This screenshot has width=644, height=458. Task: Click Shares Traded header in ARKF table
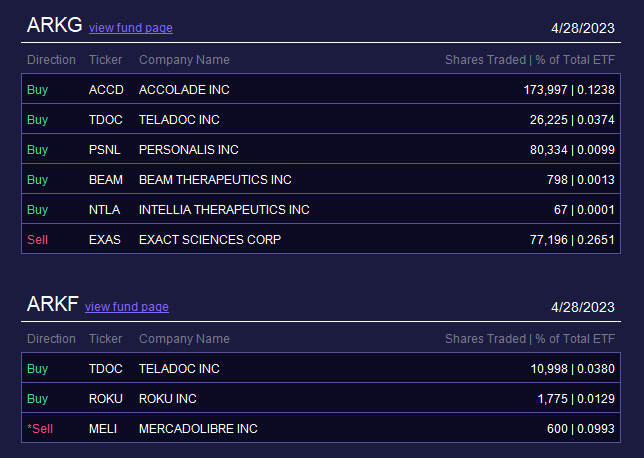pyautogui.click(x=485, y=338)
